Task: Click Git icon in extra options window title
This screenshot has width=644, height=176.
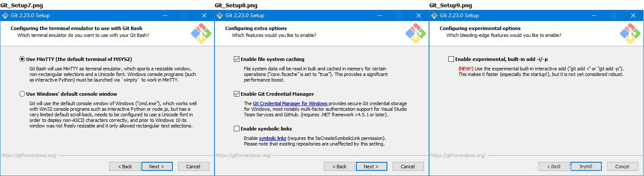Action: coord(220,15)
